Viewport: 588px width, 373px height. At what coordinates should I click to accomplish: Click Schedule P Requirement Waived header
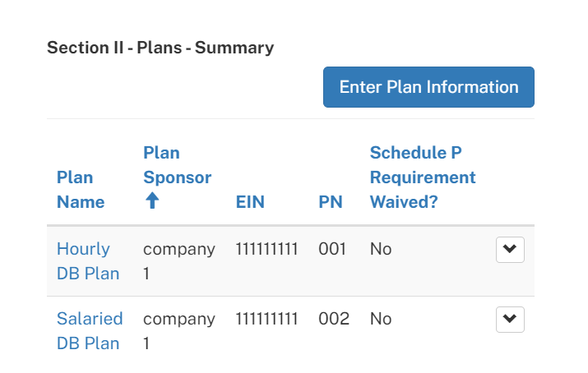[x=423, y=177]
